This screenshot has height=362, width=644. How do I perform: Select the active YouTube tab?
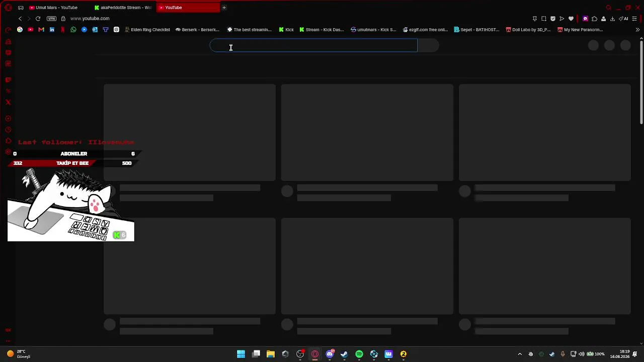pyautogui.click(x=187, y=8)
